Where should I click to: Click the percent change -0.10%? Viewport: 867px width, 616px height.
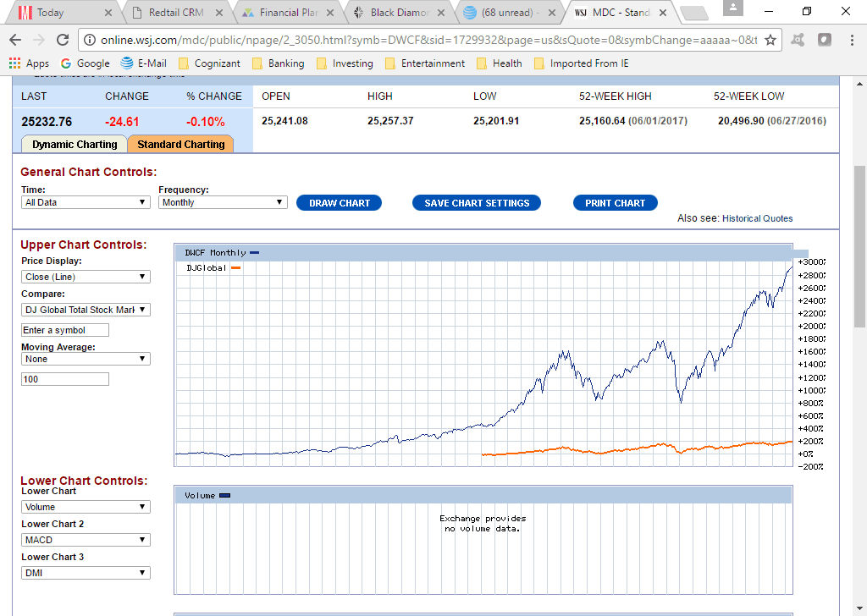click(205, 122)
